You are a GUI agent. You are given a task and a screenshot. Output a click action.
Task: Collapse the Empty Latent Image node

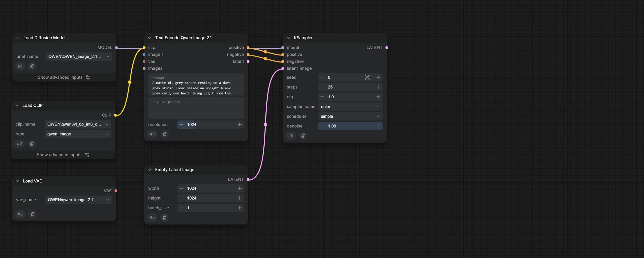[150, 170]
